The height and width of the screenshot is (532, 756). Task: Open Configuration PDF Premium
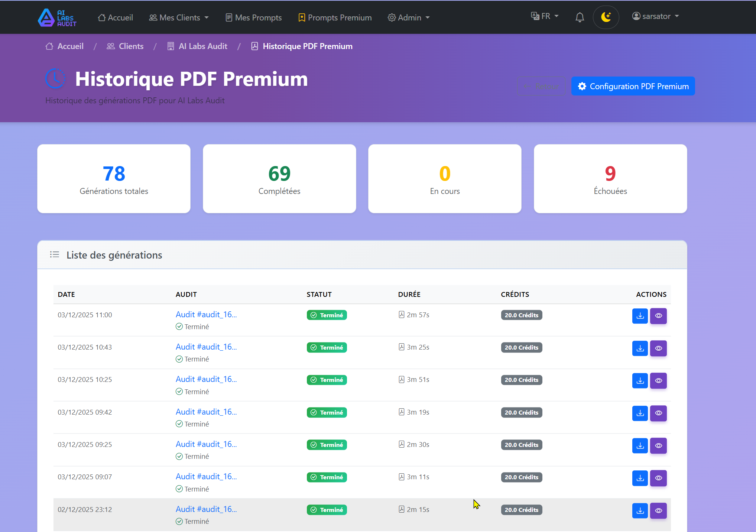tap(633, 86)
